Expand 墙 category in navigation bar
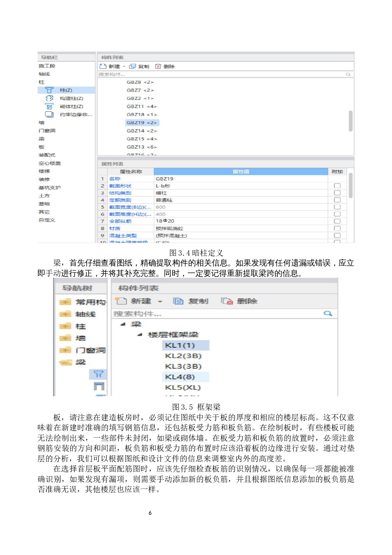The image size is (392, 555). coord(41,122)
